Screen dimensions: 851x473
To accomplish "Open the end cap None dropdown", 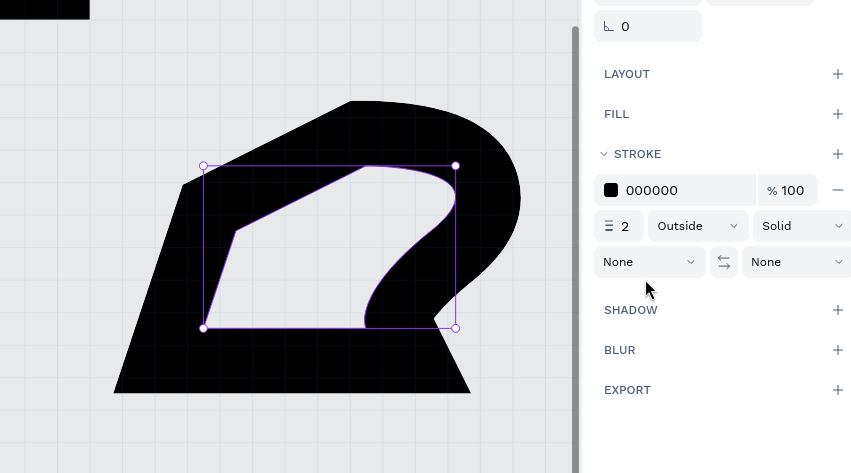I will [796, 262].
